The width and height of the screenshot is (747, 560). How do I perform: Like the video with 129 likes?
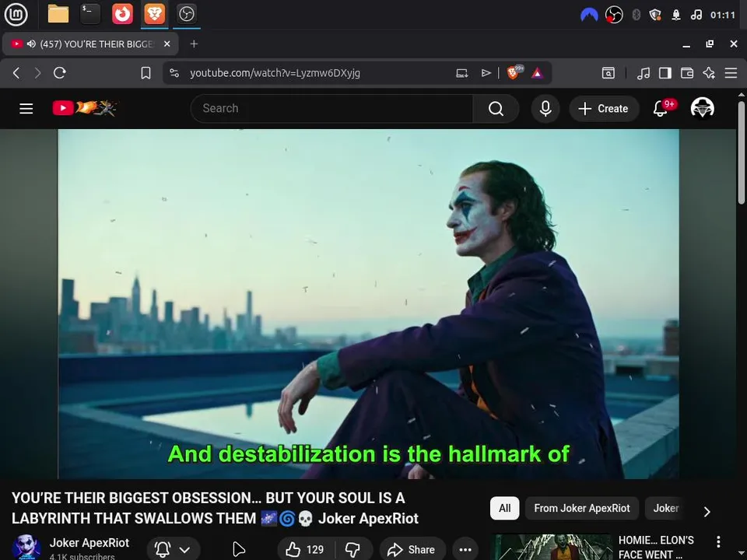click(305, 550)
